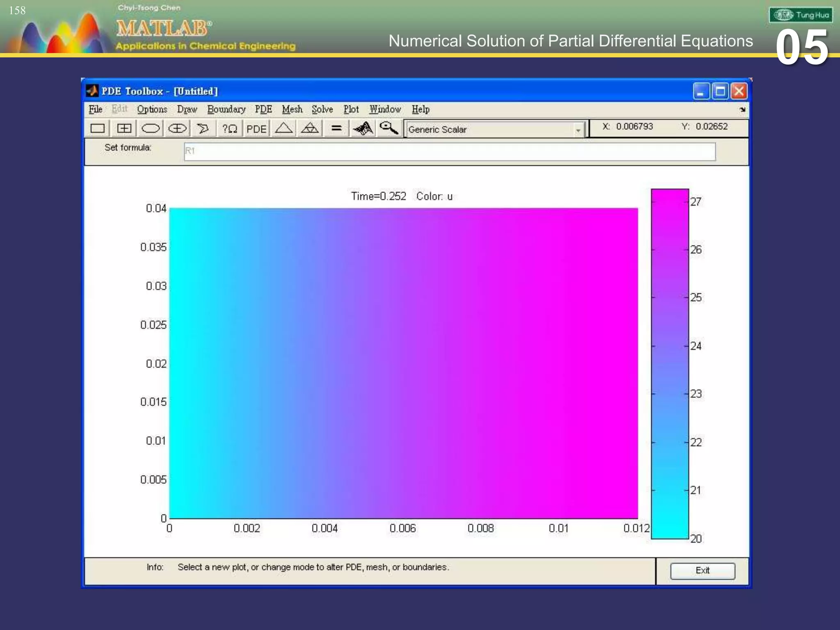The height and width of the screenshot is (630, 840).
Task: Initialize triangular mesh with triangle icon
Action: (x=283, y=129)
